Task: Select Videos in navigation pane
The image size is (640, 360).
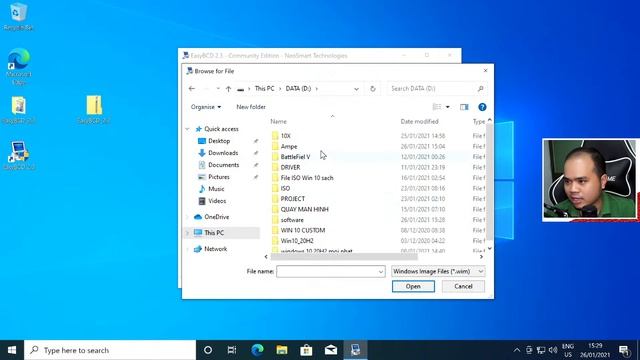Action: tap(217, 201)
